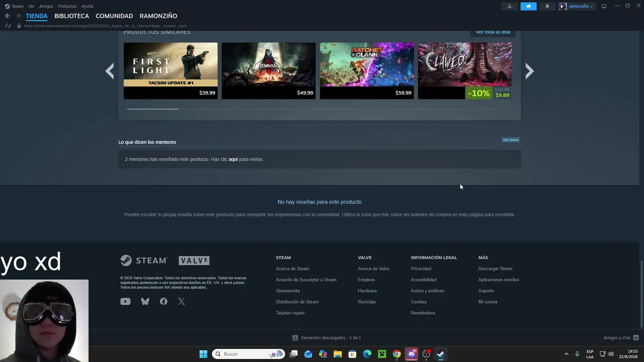Open Task View from the taskbar
Screen dimensions: 644x362
point(294,354)
